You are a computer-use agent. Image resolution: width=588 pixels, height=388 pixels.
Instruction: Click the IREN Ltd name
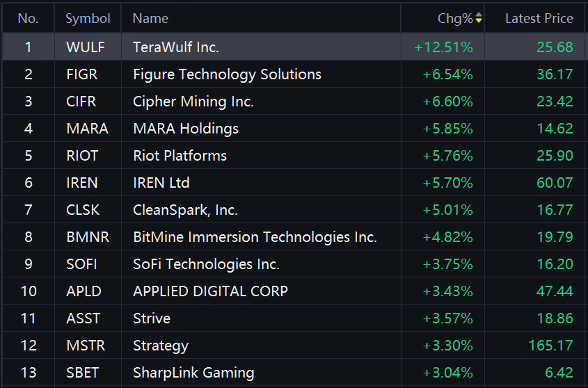(x=161, y=183)
